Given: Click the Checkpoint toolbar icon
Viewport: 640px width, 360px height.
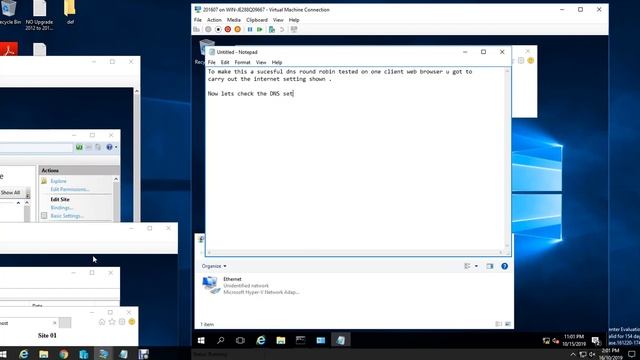Looking at the screenshot, I should pos(271,29).
